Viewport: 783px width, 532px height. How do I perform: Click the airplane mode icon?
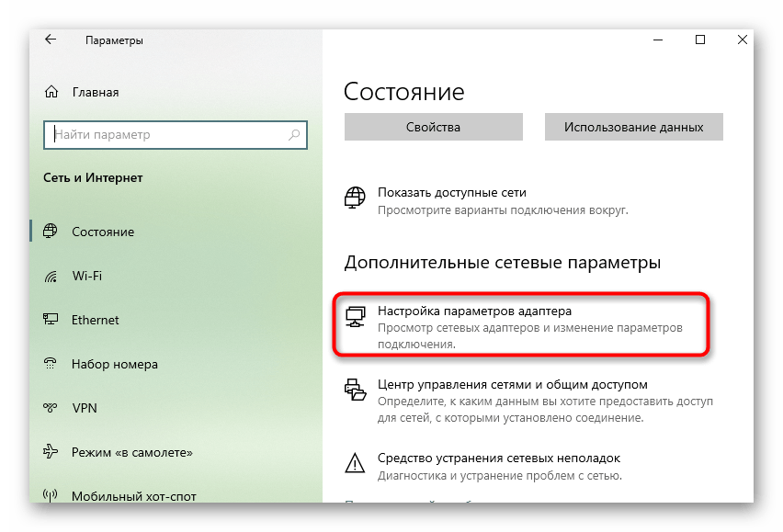point(51,452)
